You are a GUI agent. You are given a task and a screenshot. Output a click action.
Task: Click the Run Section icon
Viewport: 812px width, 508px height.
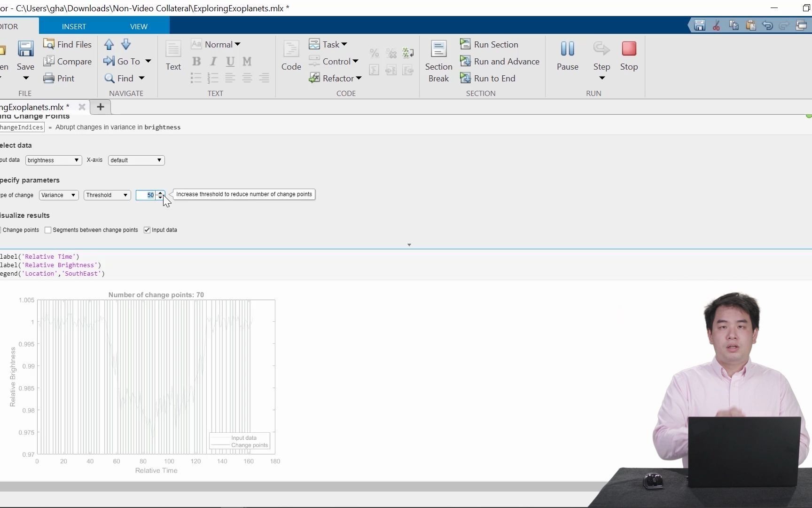pyautogui.click(x=490, y=44)
